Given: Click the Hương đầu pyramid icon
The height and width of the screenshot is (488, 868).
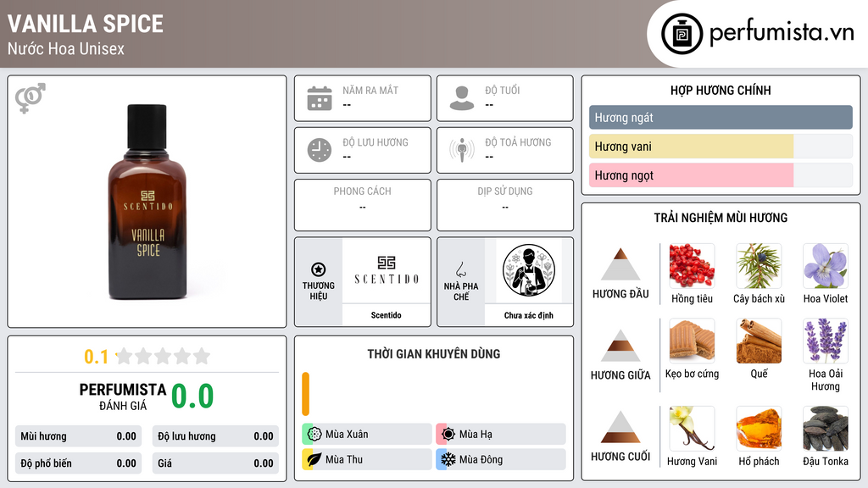Looking at the screenshot, I should click(620, 264).
